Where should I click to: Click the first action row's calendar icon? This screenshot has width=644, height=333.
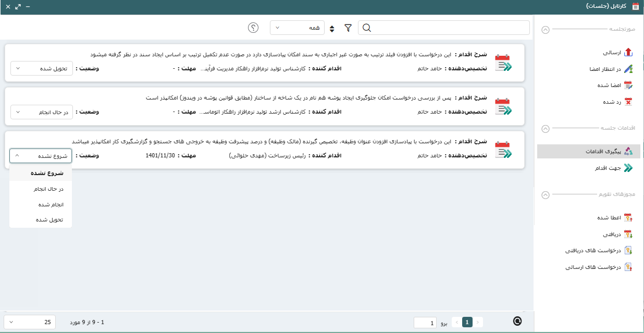coord(503,63)
